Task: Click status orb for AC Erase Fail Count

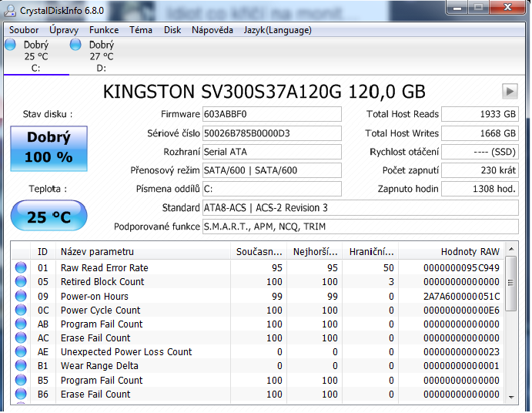Action: pos(21,338)
